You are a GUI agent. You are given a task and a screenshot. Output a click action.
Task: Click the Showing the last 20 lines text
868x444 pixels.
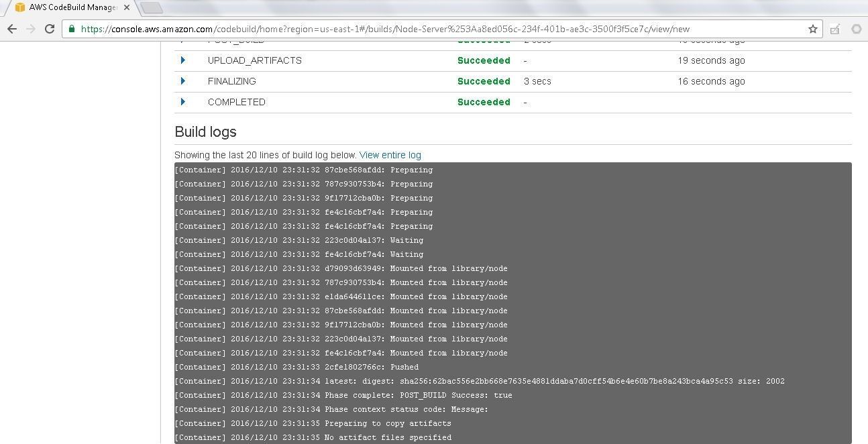tap(266, 155)
